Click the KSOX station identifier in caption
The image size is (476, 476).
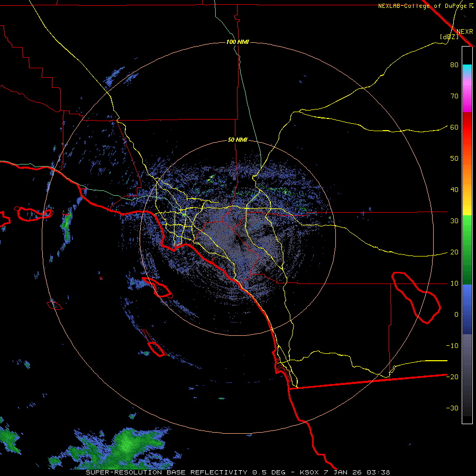point(310,472)
